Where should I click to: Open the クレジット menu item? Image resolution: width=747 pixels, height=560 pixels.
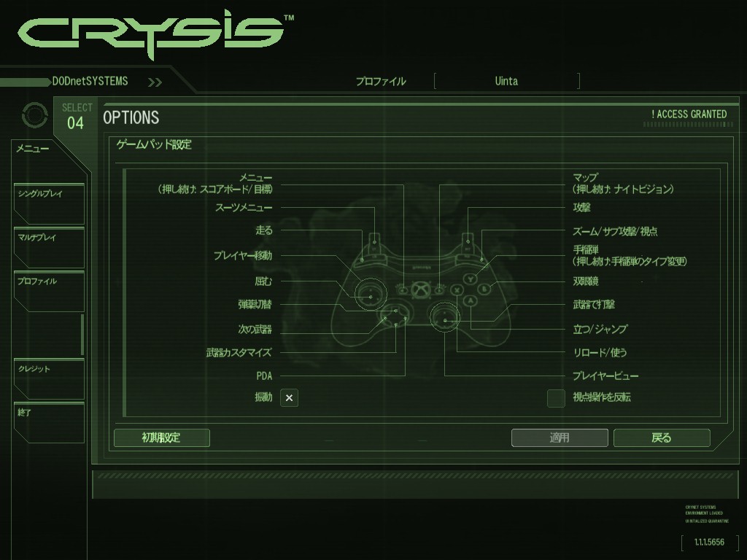(49, 378)
